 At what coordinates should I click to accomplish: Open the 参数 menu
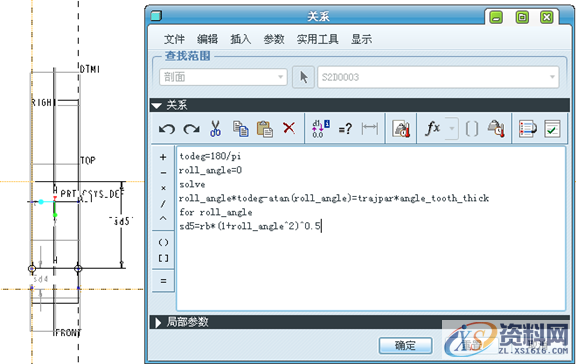274,39
